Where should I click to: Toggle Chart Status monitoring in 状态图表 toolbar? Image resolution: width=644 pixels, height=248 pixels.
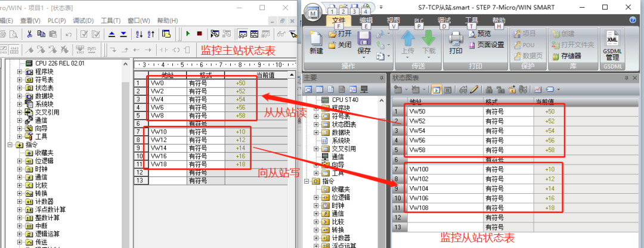(x=436, y=89)
